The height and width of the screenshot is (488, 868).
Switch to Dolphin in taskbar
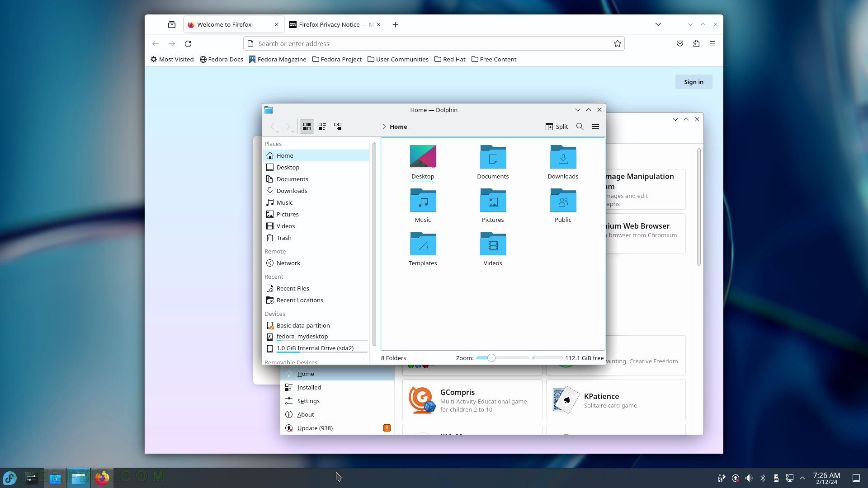(x=79, y=478)
